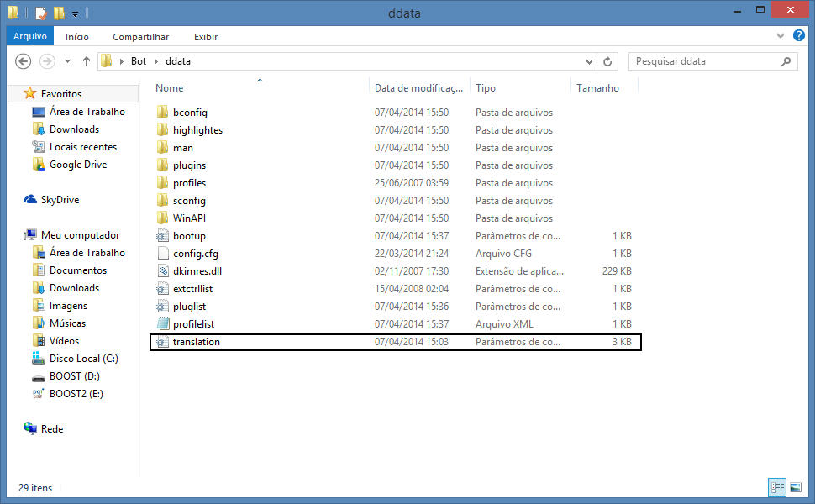815x504 pixels.
Task: Open the address bar history dropdown
Action: 591,61
